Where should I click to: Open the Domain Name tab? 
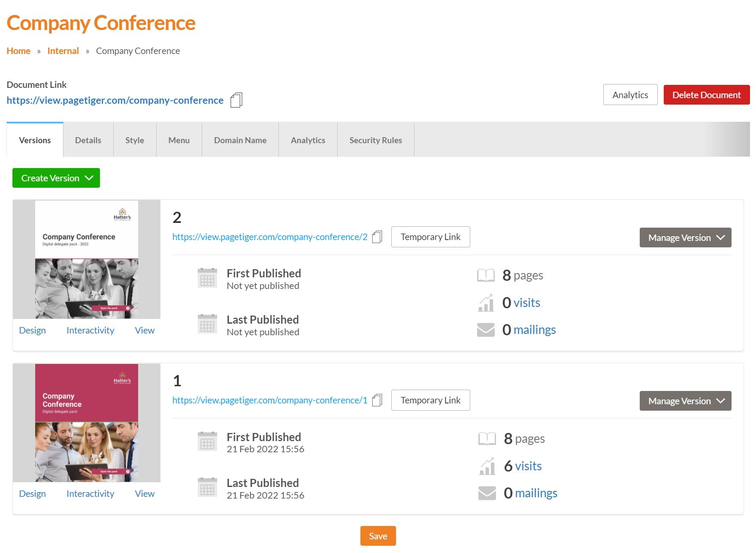240,140
